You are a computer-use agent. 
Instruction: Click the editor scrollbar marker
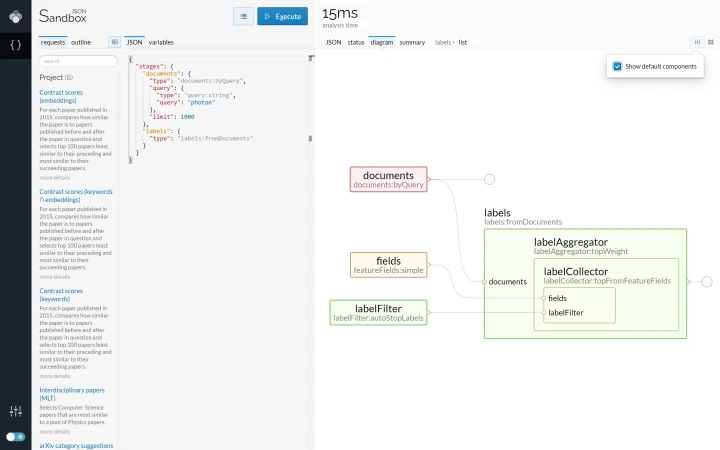tap(310, 139)
